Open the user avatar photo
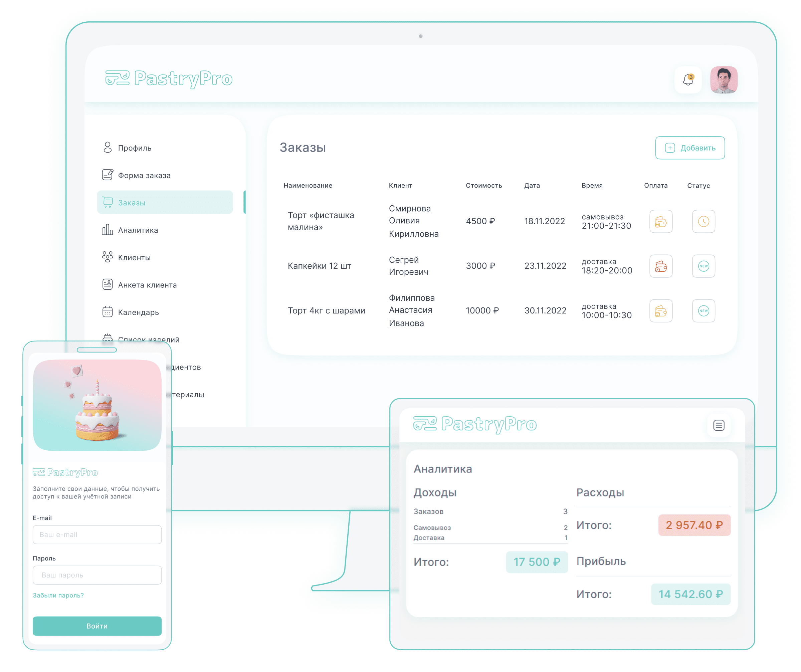 point(724,80)
